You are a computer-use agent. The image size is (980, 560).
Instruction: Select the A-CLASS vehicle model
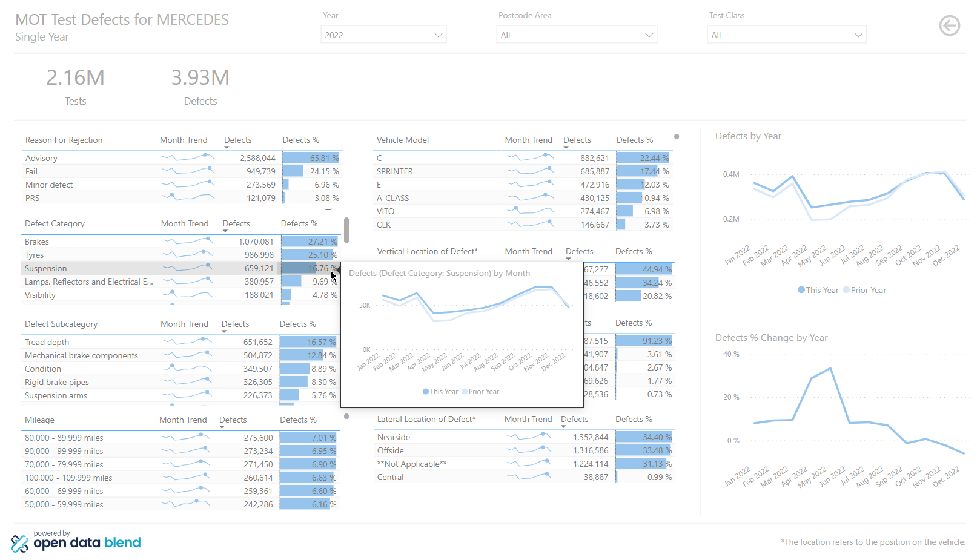pyautogui.click(x=523, y=198)
